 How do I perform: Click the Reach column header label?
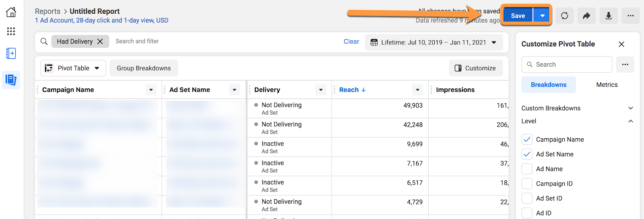pyautogui.click(x=349, y=90)
